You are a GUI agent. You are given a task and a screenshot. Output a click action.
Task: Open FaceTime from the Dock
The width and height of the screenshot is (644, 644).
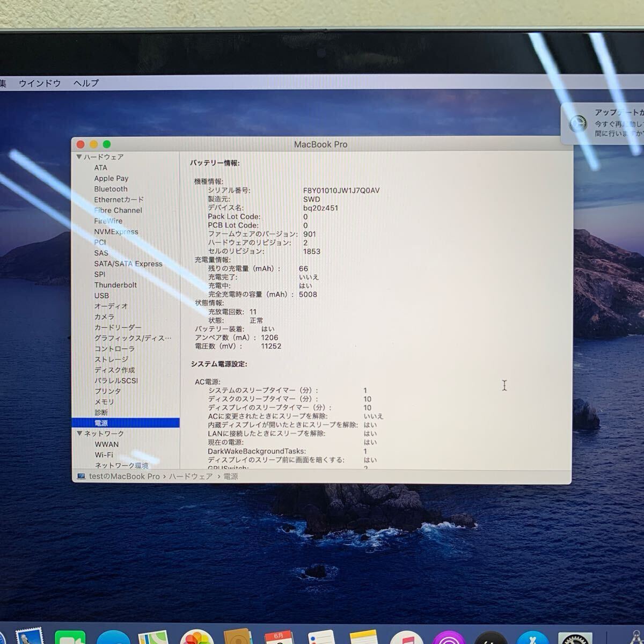click(x=70, y=637)
